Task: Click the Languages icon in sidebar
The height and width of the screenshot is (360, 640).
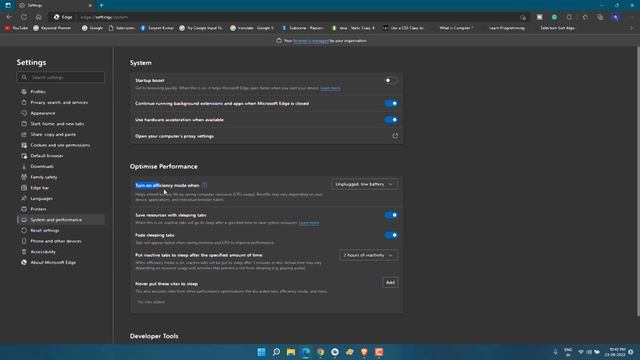Action: coord(24,198)
